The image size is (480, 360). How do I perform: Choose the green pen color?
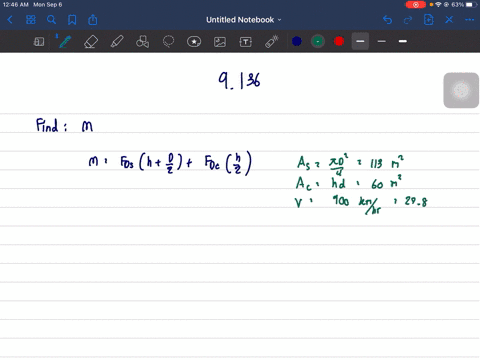318,41
